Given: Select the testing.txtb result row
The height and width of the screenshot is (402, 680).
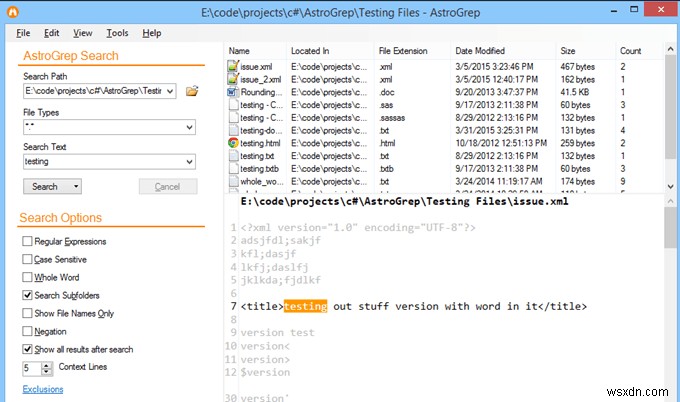Looking at the screenshot, I should tap(445, 169).
